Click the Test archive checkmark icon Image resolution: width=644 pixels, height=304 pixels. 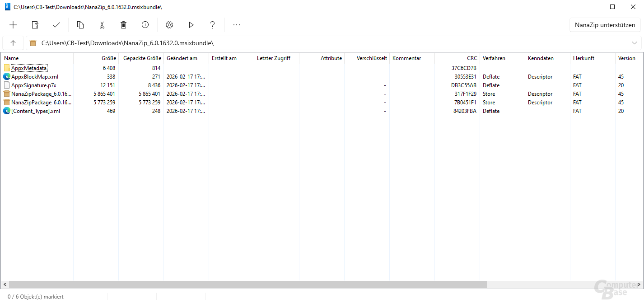point(56,25)
